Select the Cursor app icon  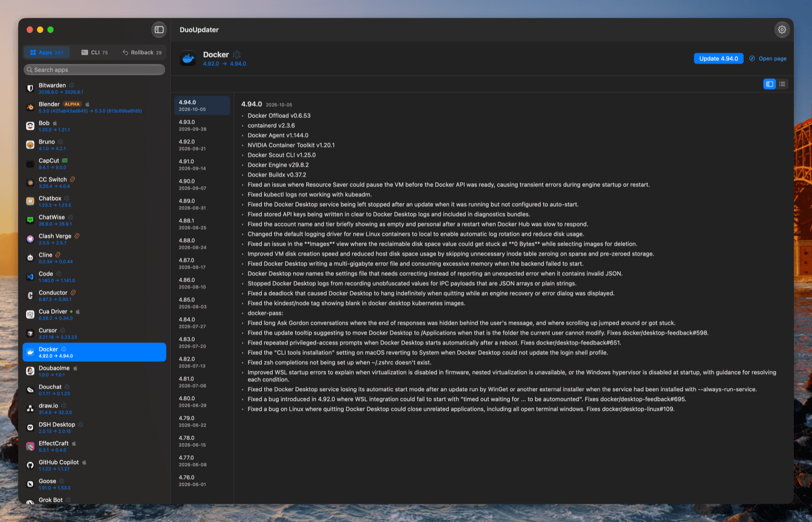[30, 333]
